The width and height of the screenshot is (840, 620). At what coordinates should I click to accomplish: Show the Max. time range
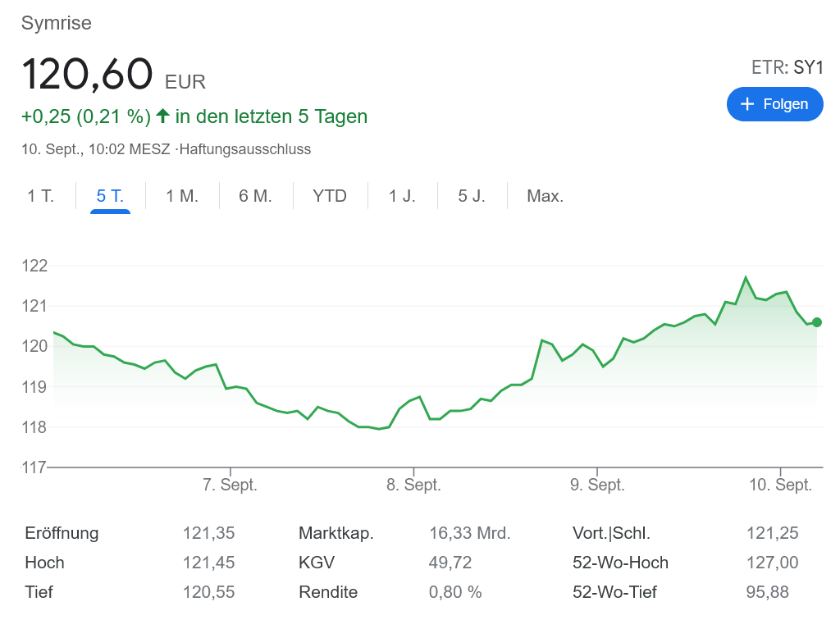545,196
